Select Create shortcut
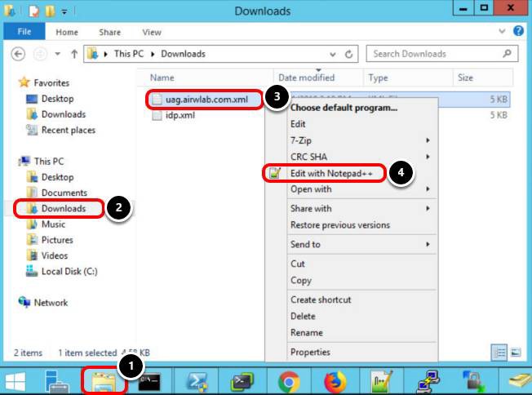This screenshot has height=395, width=532. tap(321, 300)
